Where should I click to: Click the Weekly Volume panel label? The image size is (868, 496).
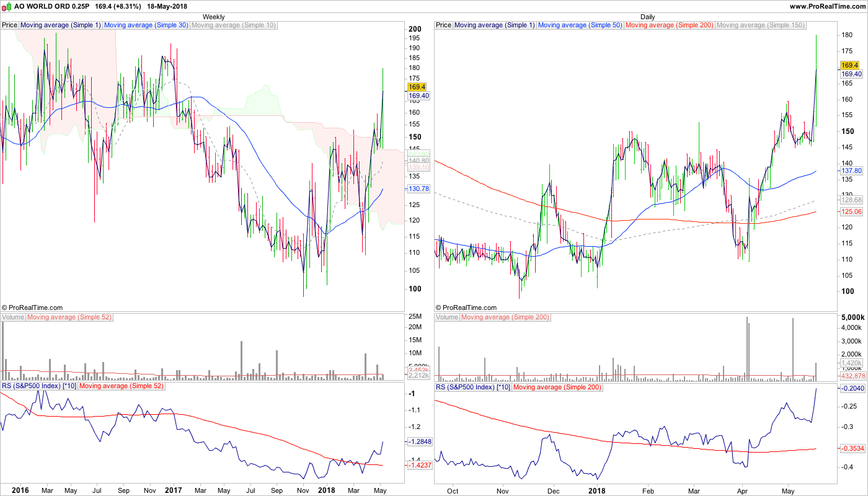[x=13, y=317]
